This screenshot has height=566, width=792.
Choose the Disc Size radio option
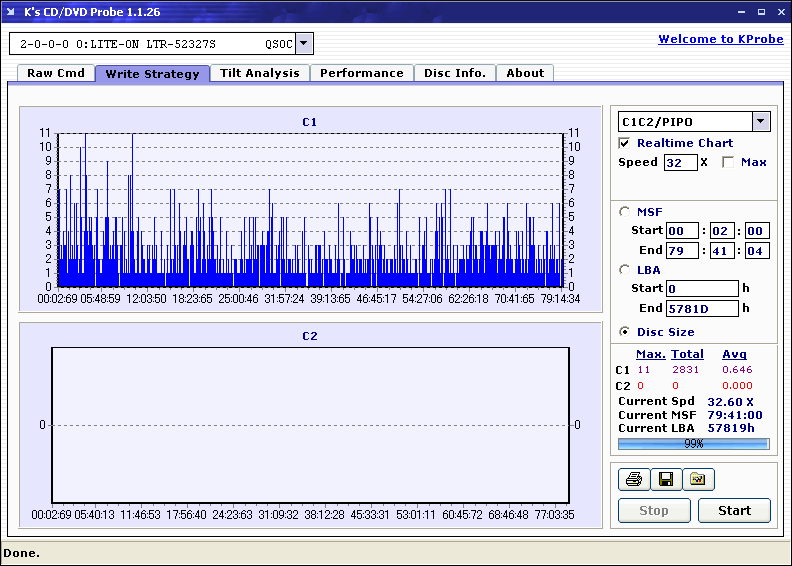tap(625, 332)
